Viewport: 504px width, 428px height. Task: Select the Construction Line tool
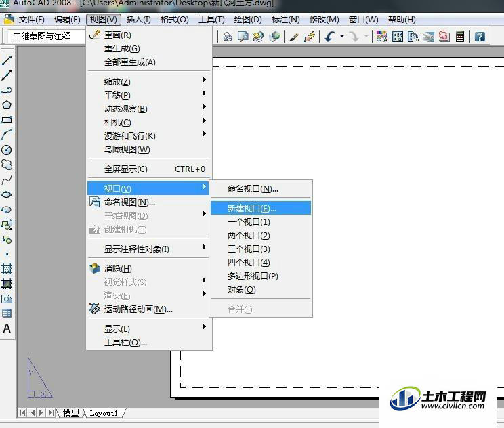(x=7, y=75)
